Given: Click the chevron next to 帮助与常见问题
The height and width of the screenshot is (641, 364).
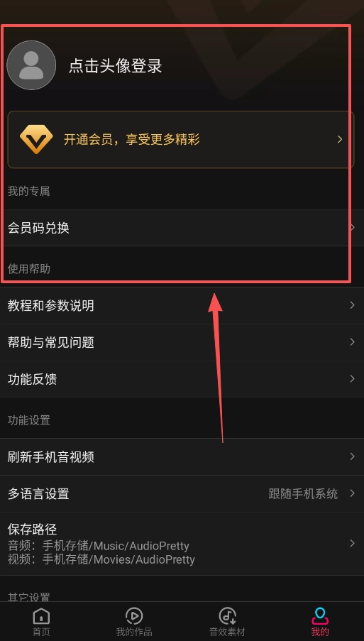Looking at the screenshot, I should pos(352,341).
